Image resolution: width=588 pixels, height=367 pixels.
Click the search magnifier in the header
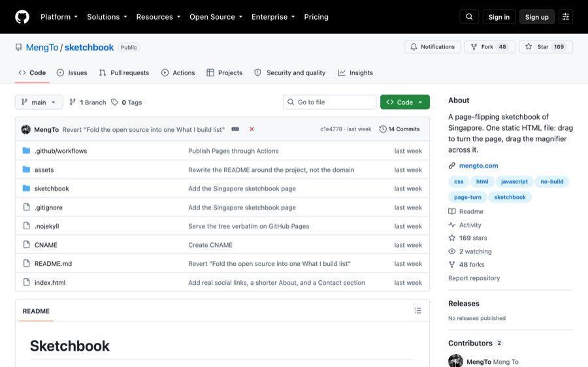tap(469, 17)
